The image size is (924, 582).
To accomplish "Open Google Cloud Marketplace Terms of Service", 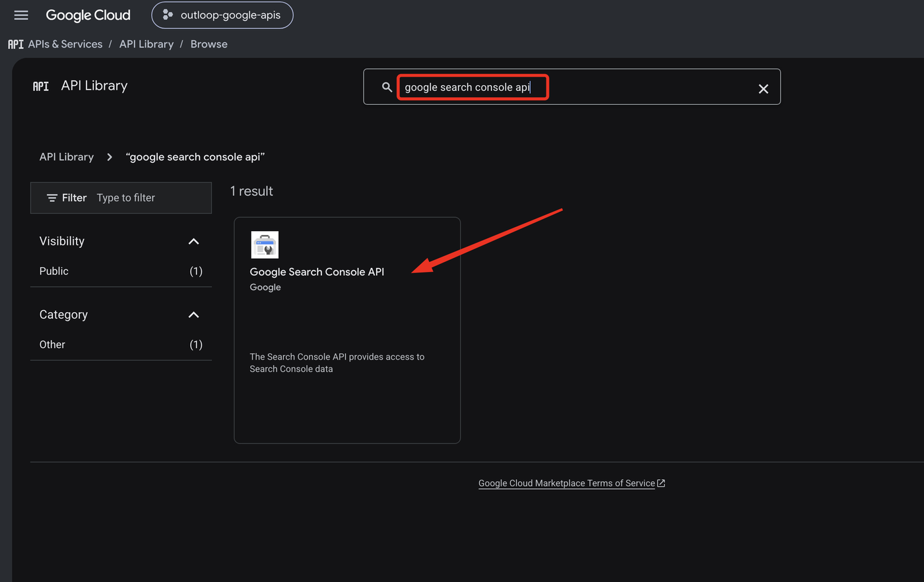I will [x=567, y=483].
